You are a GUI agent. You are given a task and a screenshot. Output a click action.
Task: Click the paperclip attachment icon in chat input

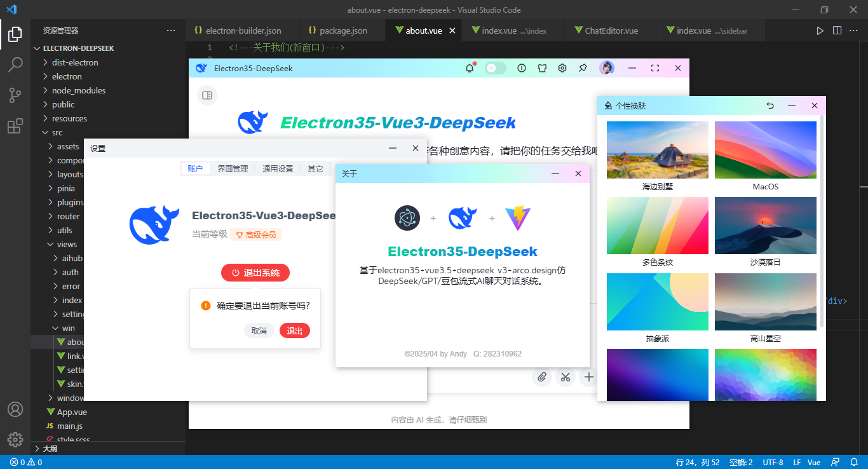542,377
